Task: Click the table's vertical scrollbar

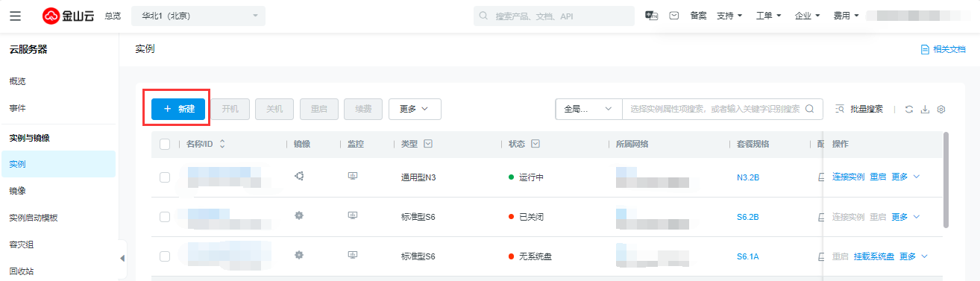Action: pyautogui.click(x=946, y=180)
